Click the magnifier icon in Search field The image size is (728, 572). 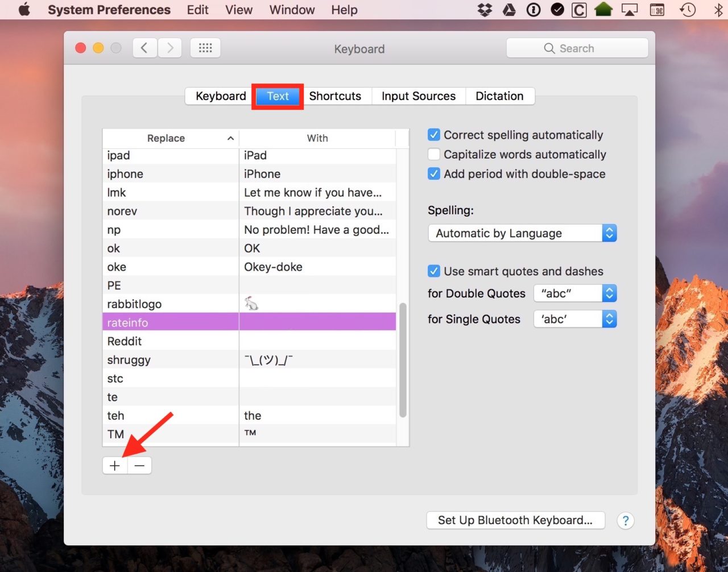[549, 48]
